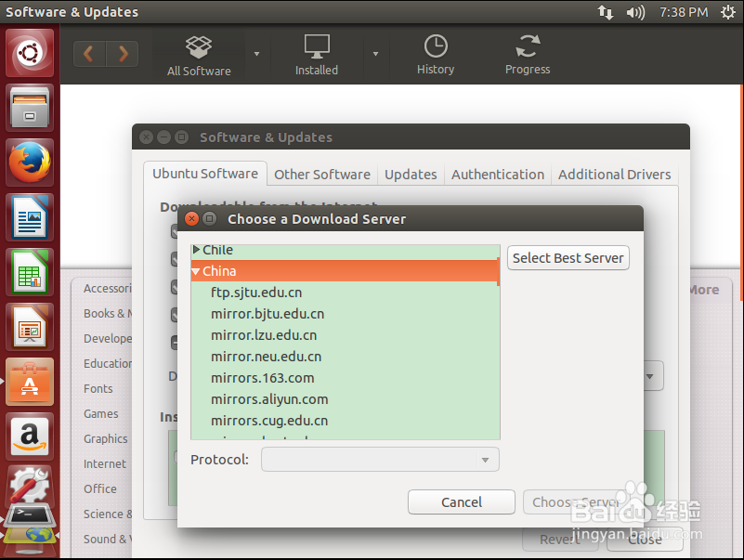
Task: Switch to the Additional Drivers tab
Action: (x=615, y=175)
